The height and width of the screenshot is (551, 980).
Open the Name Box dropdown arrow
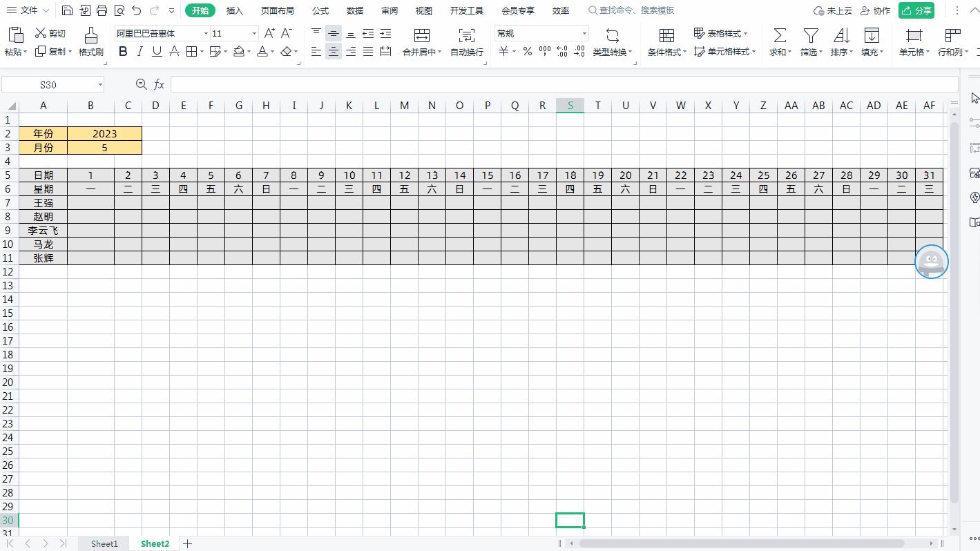pyautogui.click(x=100, y=84)
